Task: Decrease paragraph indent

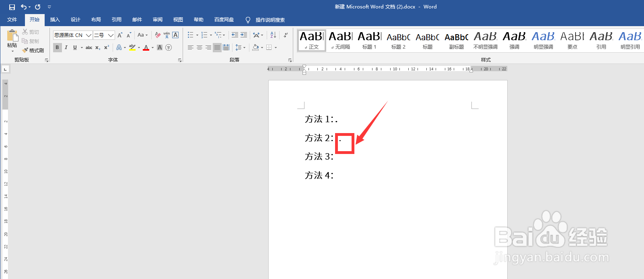Action: [235, 35]
